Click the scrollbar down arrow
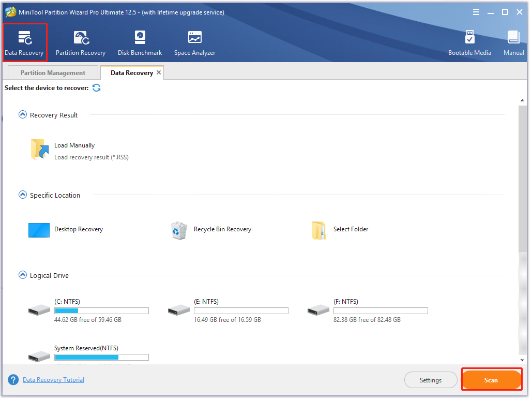 pyautogui.click(x=522, y=360)
